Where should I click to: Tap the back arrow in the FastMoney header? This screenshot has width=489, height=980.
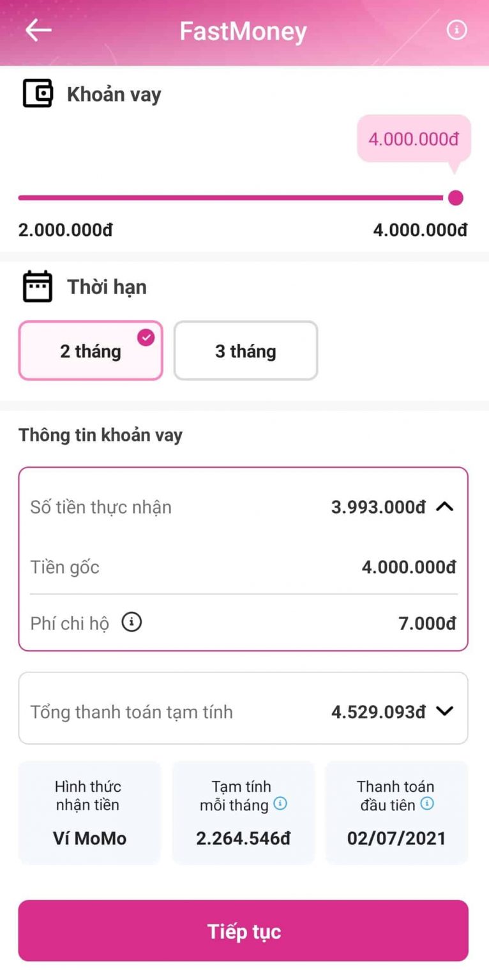[x=38, y=29]
